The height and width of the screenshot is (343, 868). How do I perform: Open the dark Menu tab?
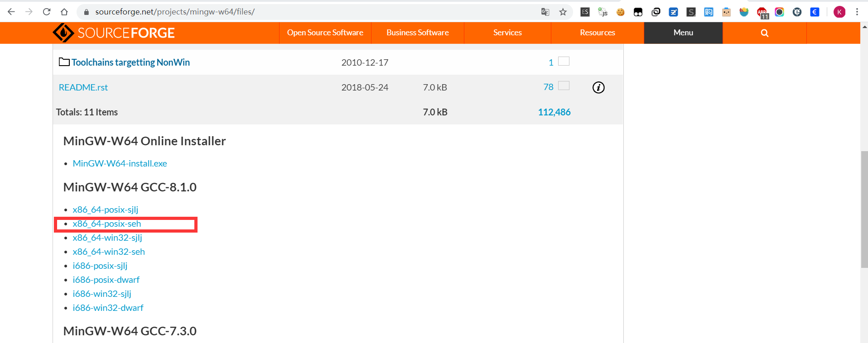click(683, 33)
